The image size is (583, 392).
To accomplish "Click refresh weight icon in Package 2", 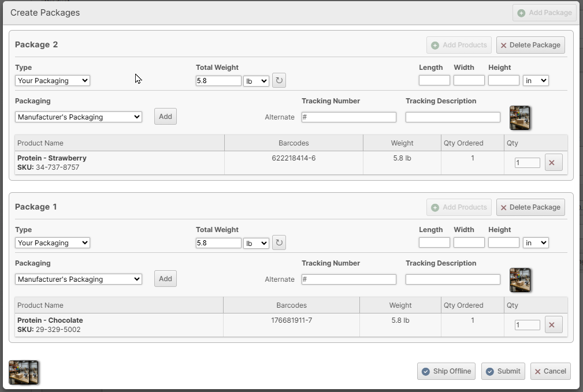I will click(279, 81).
